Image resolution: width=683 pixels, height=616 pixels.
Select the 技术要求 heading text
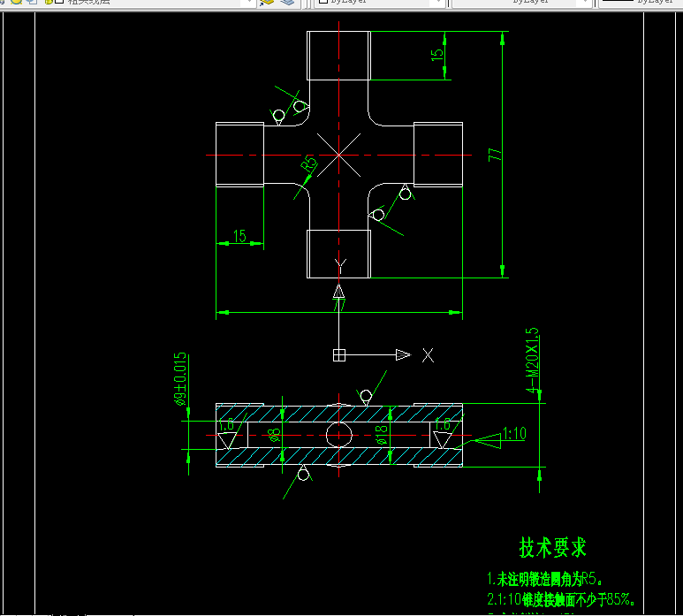(553, 547)
